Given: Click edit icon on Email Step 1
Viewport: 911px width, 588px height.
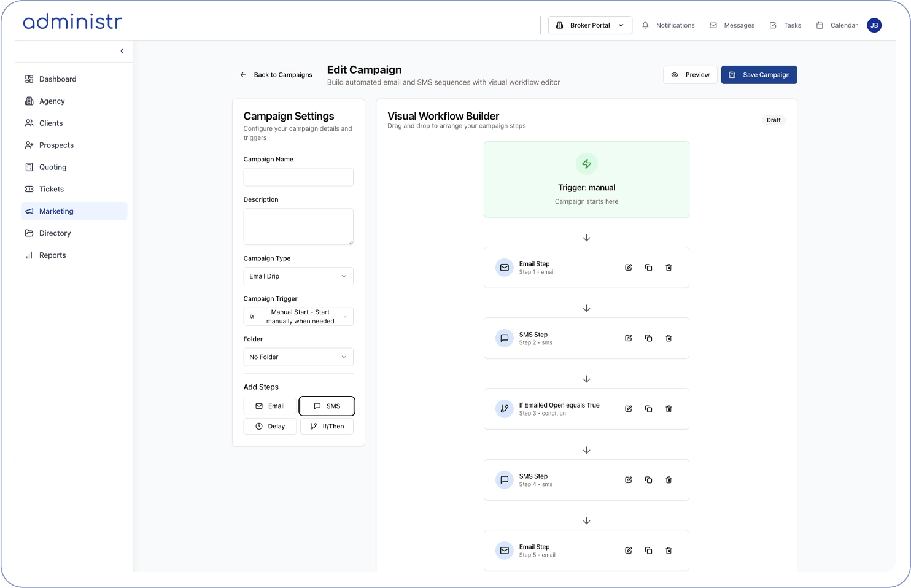Looking at the screenshot, I should coord(628,268).
